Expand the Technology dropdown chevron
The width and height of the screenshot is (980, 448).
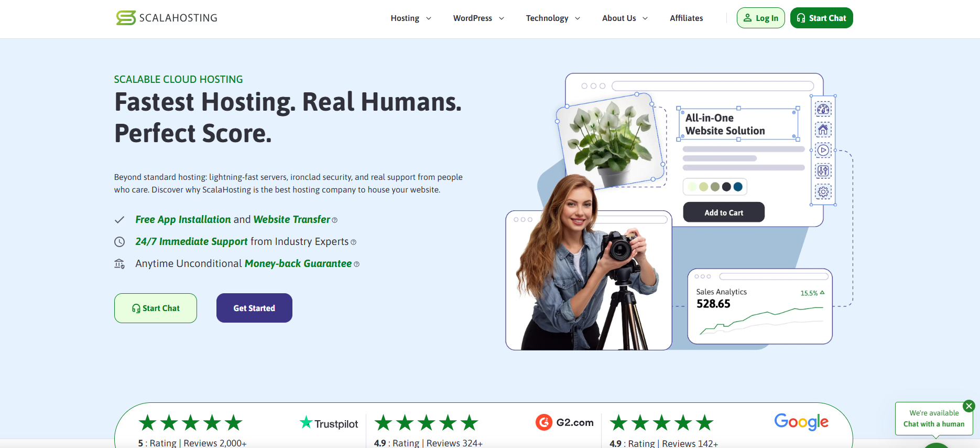pos(578,18)
